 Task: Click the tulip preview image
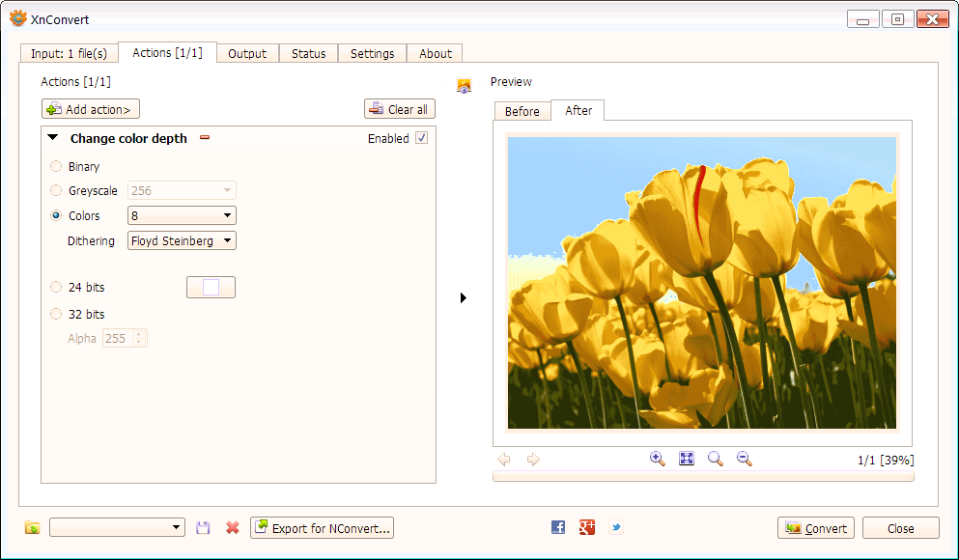click(x=702, y=283)
